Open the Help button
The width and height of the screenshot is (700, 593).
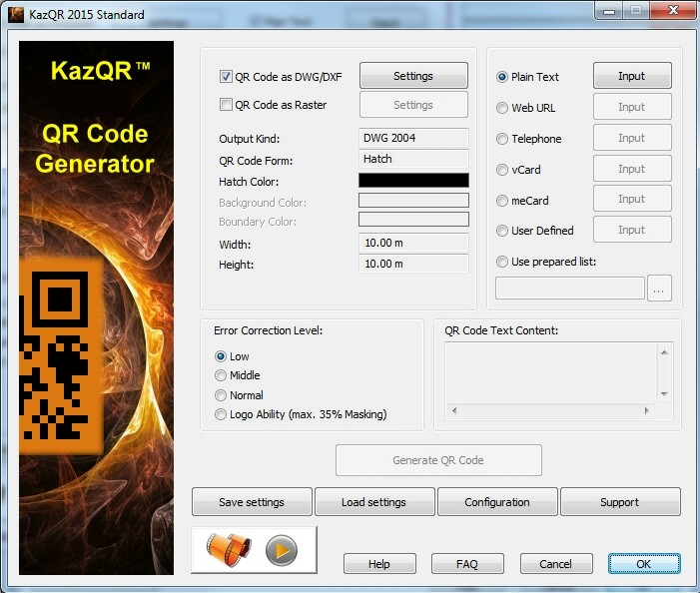379,564
